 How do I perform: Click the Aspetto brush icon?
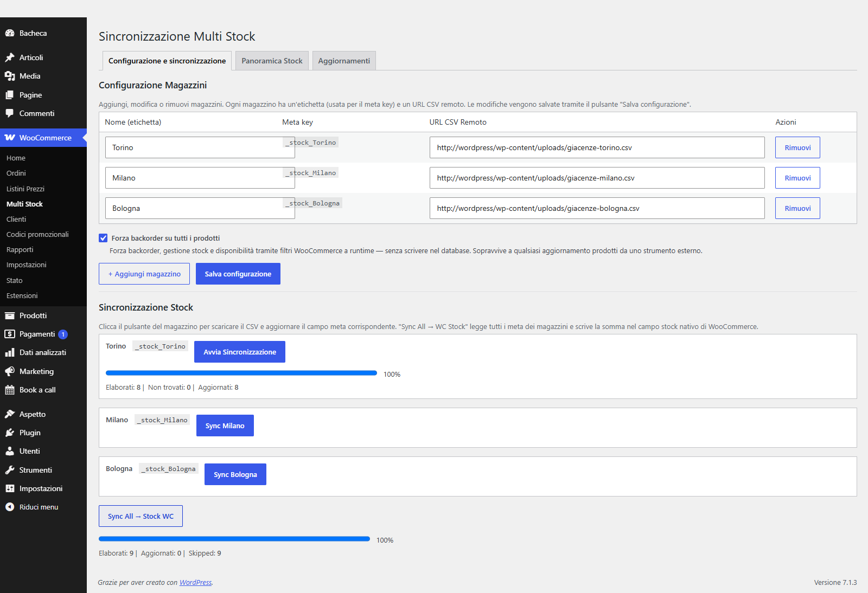(10, 414)
